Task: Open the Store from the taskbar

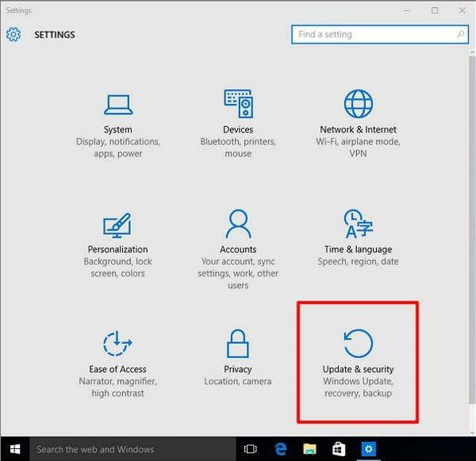Action: [339, 449]
